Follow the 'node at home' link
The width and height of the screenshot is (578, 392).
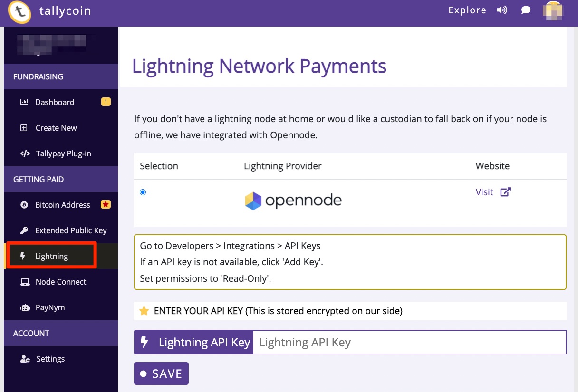(284, 119)
